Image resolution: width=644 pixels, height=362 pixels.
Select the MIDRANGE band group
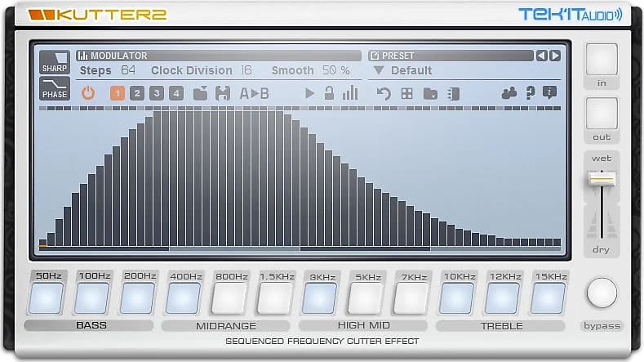tap(226, 326)
